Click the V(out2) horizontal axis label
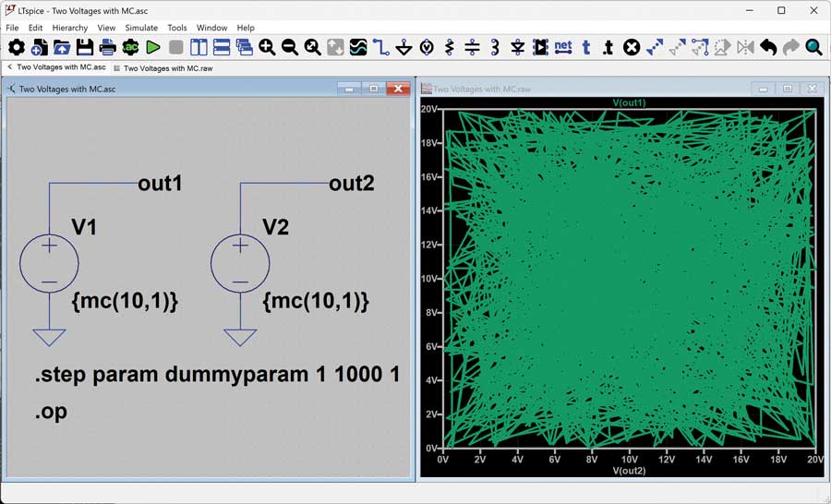Image resolution: width=831 pixels, height=504 pixels. 629,471
